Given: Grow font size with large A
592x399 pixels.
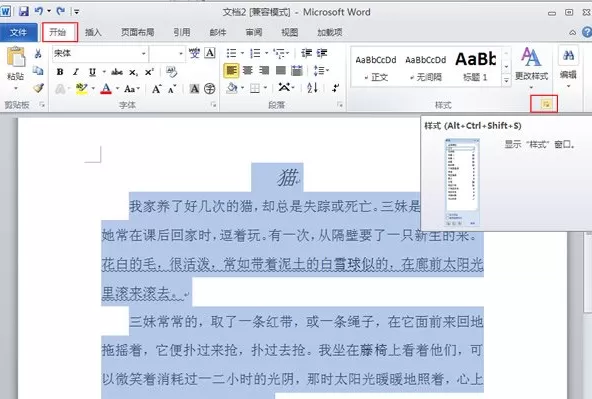Looking at the screenshot, I should (157, 89).
